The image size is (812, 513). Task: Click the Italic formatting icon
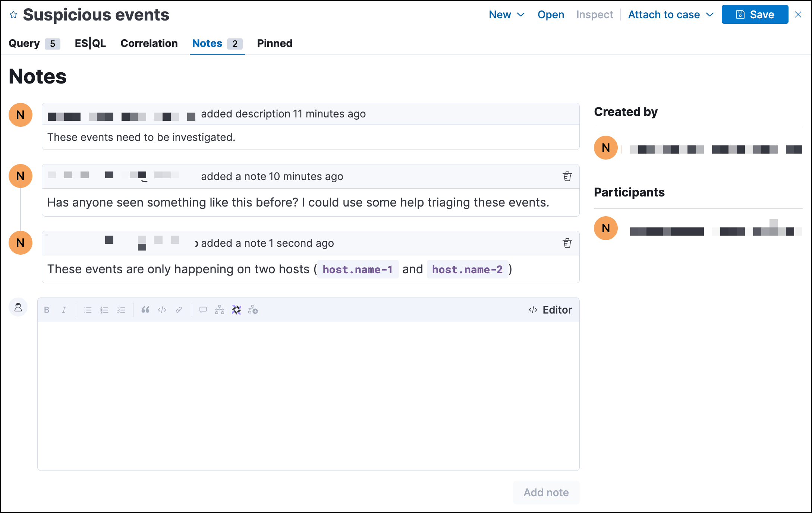click(x=64, y=310)
